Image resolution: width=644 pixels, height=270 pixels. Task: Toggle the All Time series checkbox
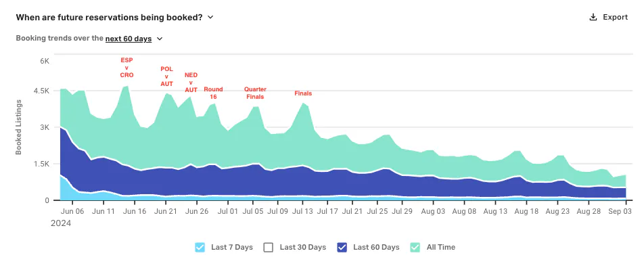415,248
